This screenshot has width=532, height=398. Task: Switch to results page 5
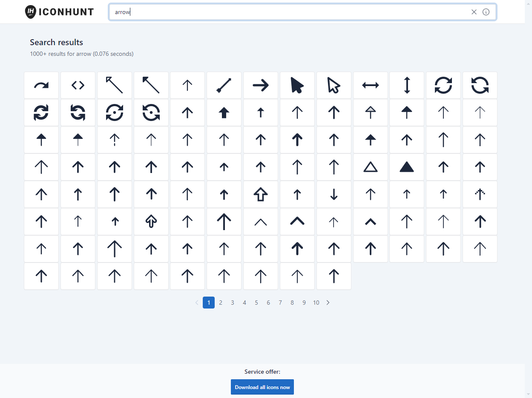(256, 303)
